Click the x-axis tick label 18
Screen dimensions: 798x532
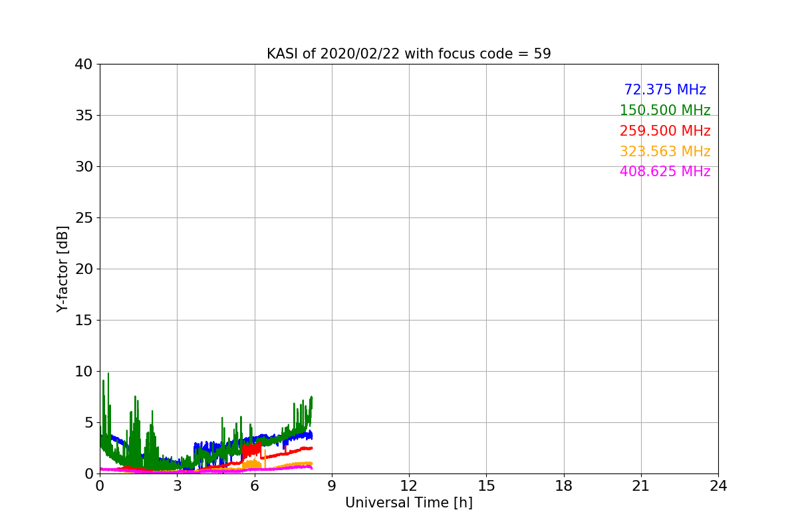pos(564,486)
